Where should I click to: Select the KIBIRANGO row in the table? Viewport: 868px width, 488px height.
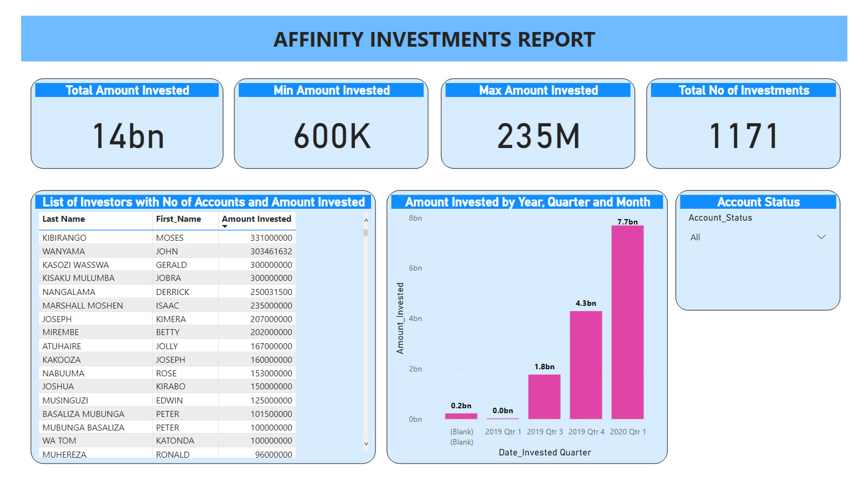coord(65,237)
